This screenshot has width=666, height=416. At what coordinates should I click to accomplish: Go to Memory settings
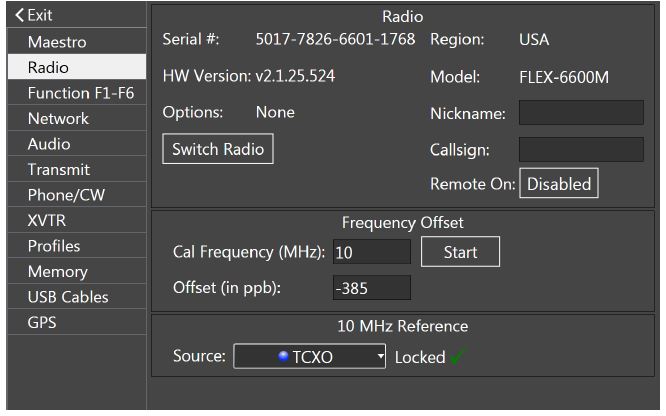[x=77, y=271]
